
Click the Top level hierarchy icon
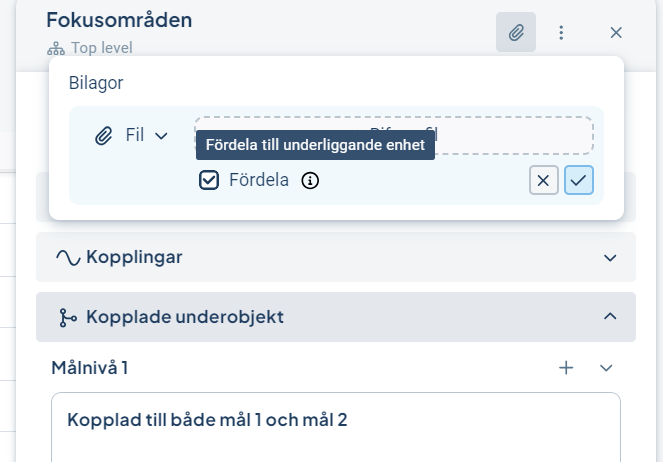pos(55,48)
